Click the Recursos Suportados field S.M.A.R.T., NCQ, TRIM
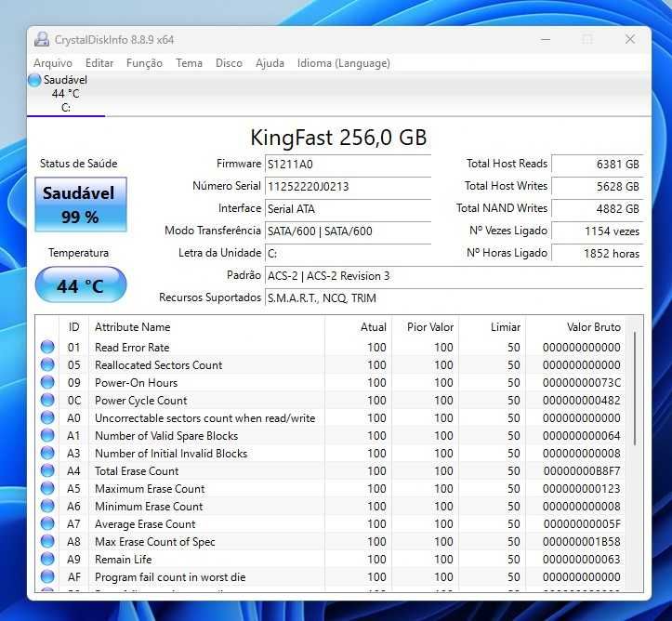672x621 pixels. click(x=455, y=297)
